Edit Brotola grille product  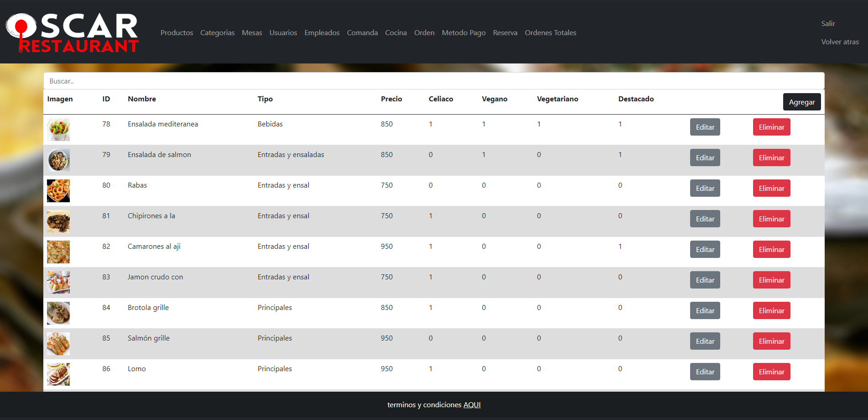tap(705, 310)
